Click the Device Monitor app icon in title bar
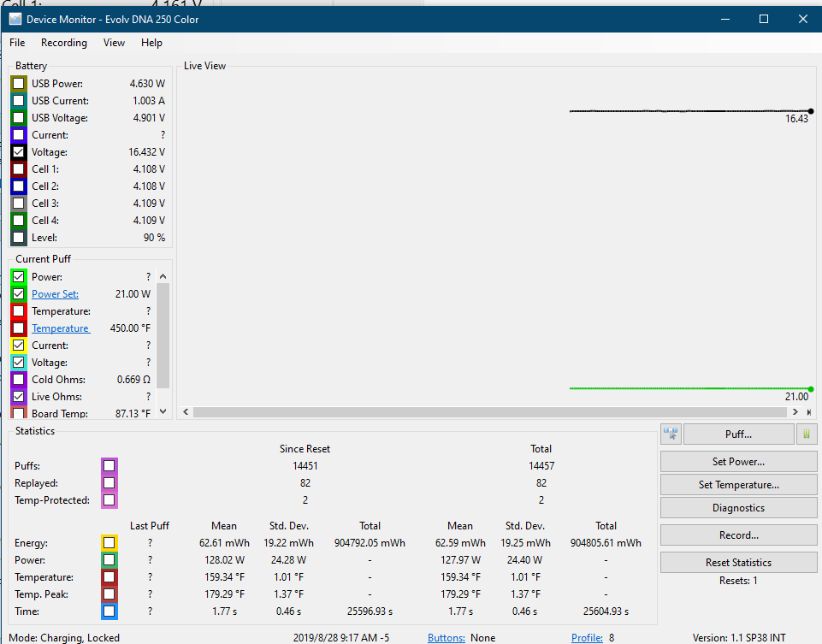Image resolution: width=822 pixels, height=644 pixels. click(x=15, y=19)
